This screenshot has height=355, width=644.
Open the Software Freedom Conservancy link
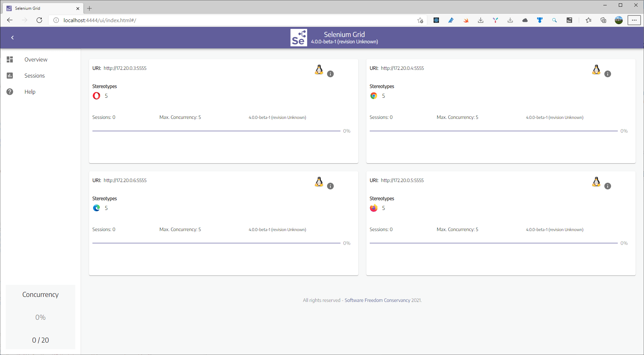(377, 300)
